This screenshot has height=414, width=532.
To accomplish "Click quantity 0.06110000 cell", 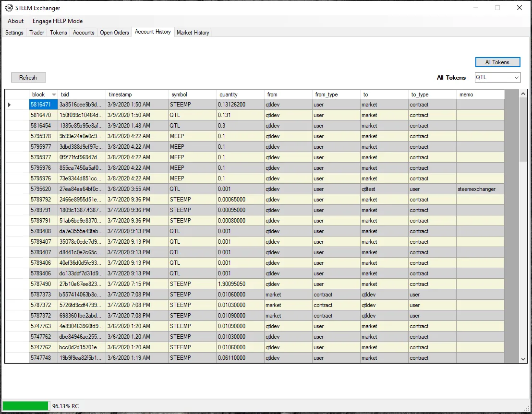I will click(240, 358).
